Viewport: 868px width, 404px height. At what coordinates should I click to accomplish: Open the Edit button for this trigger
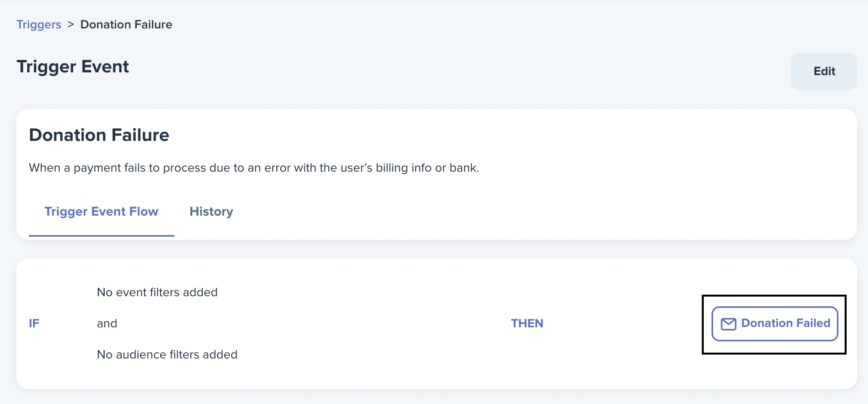824,71
